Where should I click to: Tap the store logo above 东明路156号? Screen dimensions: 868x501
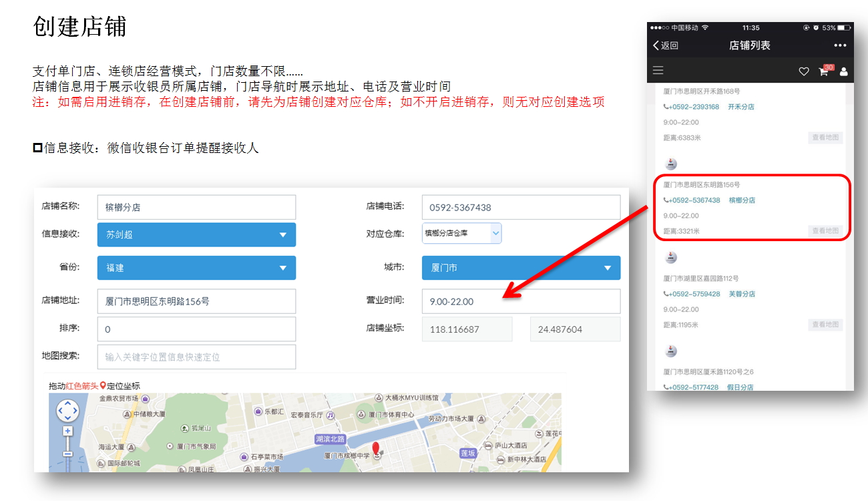coord(671,164)
